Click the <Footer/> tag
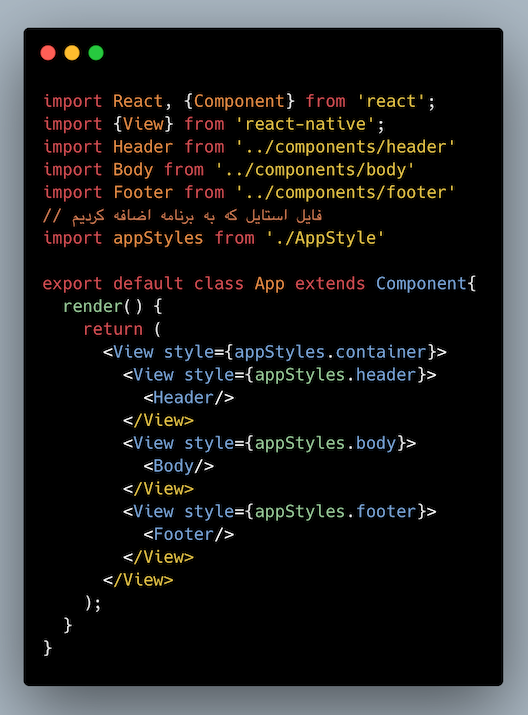 point(189,534)
